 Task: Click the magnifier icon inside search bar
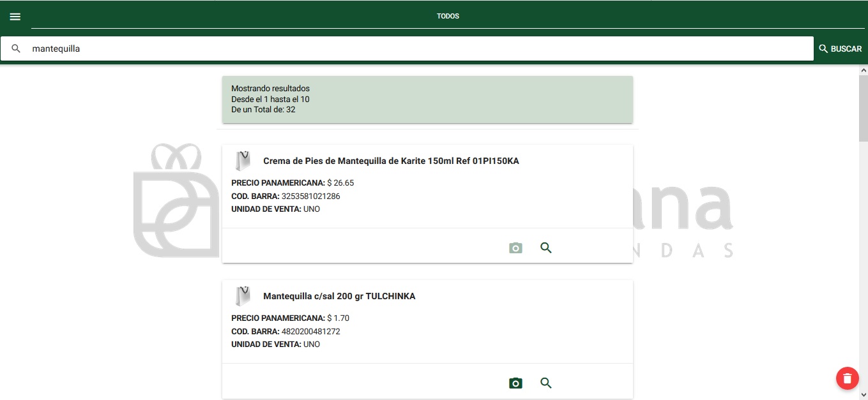click(16, 48)
